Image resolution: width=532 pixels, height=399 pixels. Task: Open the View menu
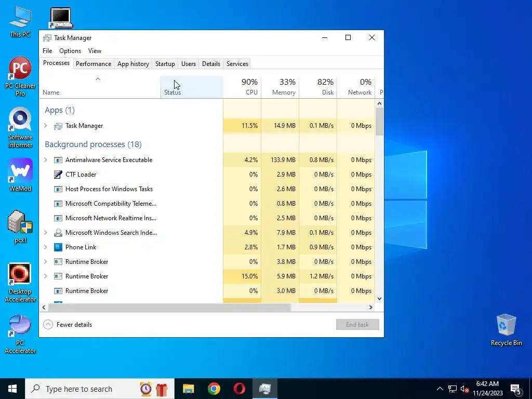(95, 51)
